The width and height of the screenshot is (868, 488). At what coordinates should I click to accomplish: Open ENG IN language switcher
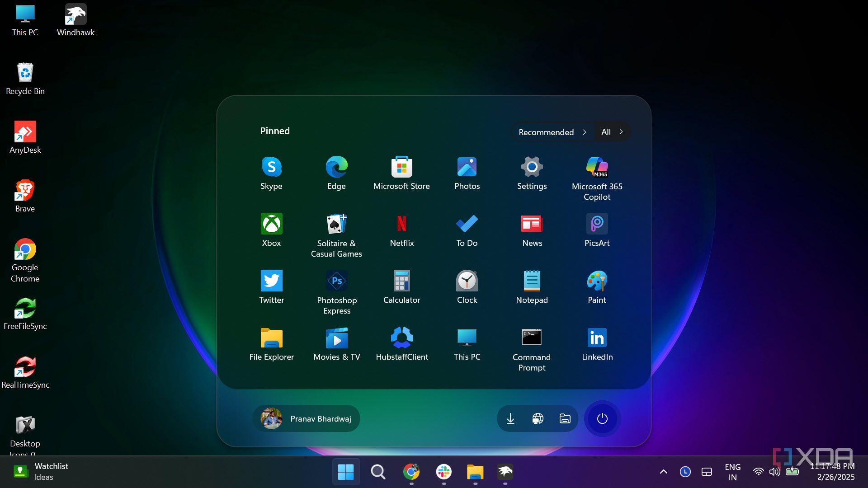tap(732, 472)
